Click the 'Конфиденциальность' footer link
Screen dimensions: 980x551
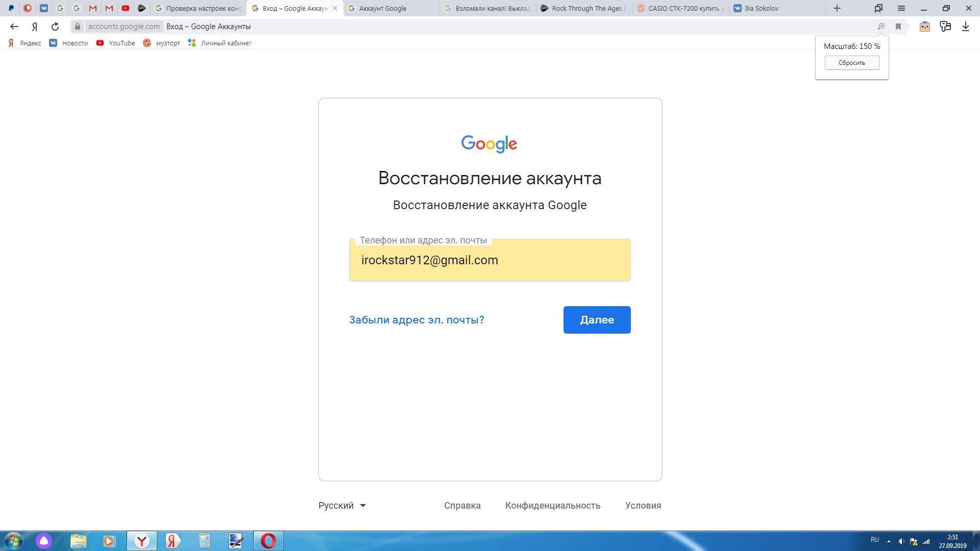(552, 505)
